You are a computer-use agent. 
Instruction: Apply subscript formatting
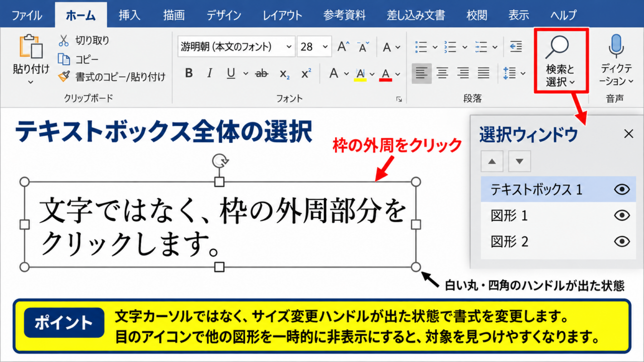pyautogui.click(x=285, y=74)
